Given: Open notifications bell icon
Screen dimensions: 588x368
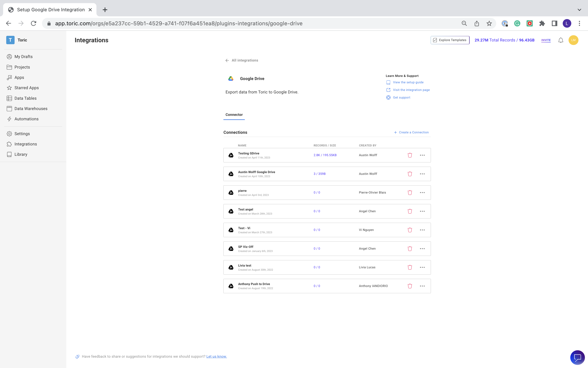Looking at the screenshot, I should point(561,40).
